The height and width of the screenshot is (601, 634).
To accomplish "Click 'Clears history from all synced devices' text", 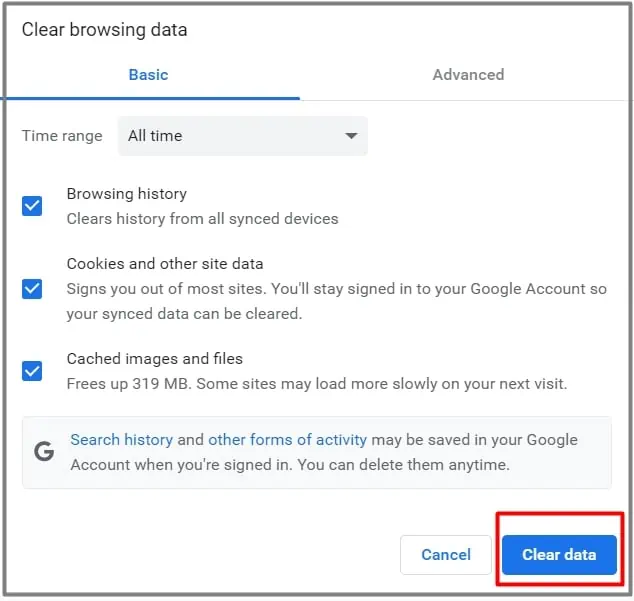I will coord(202,219).
